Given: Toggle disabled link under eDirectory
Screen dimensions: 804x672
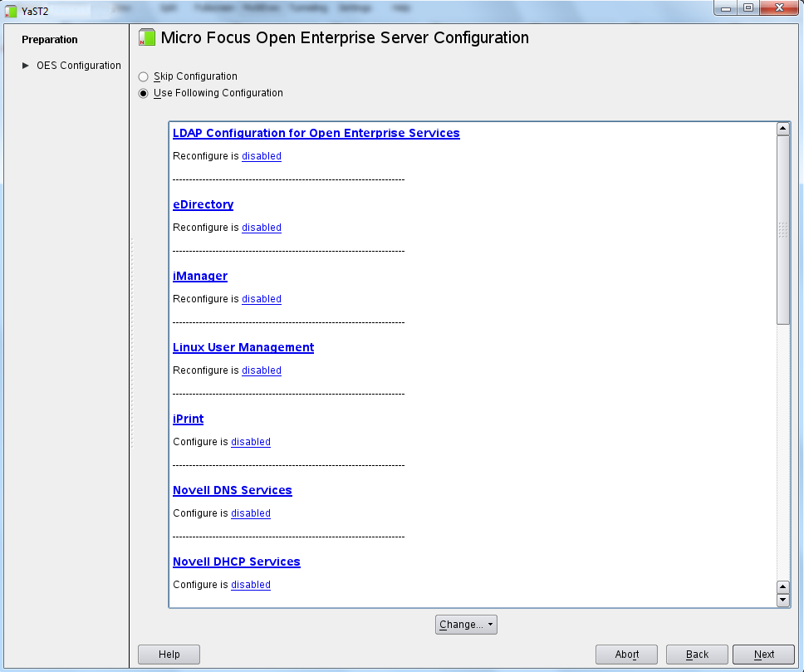Looking at the screenshot, I should tap(262, 228).
